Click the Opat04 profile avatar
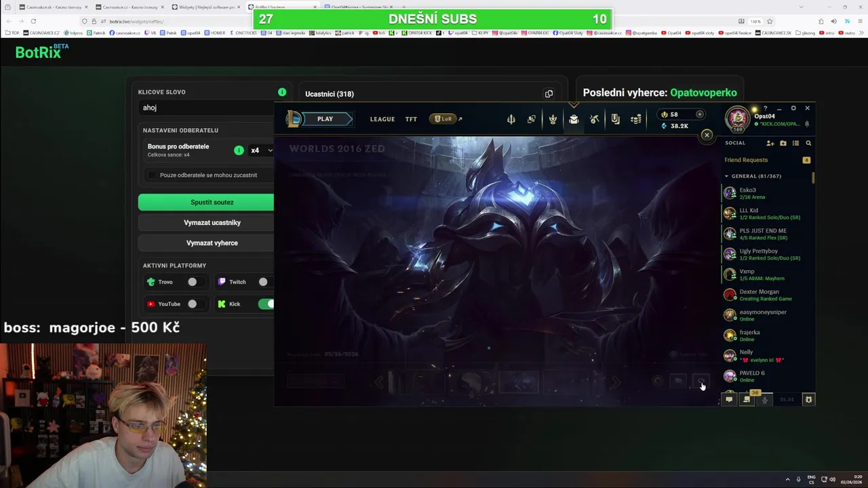 [737, 119]
